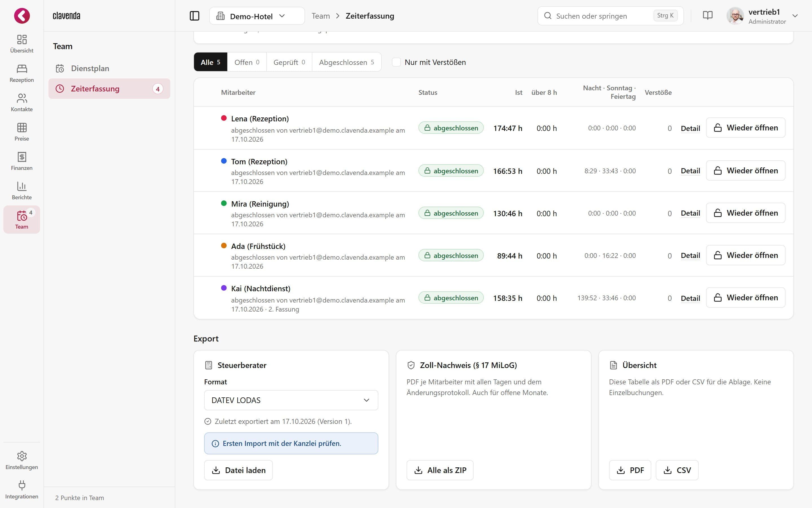Open Dienstplan in Team menu

click(109, 69)
